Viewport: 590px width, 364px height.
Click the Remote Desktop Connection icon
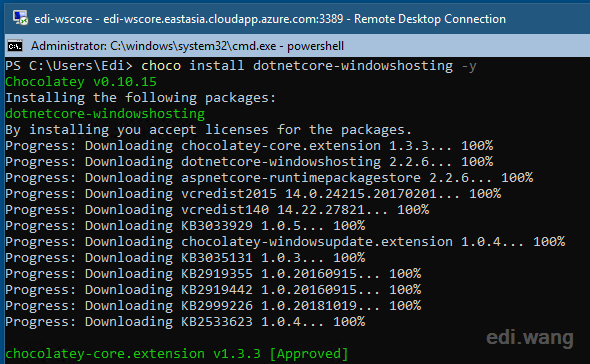20,18
